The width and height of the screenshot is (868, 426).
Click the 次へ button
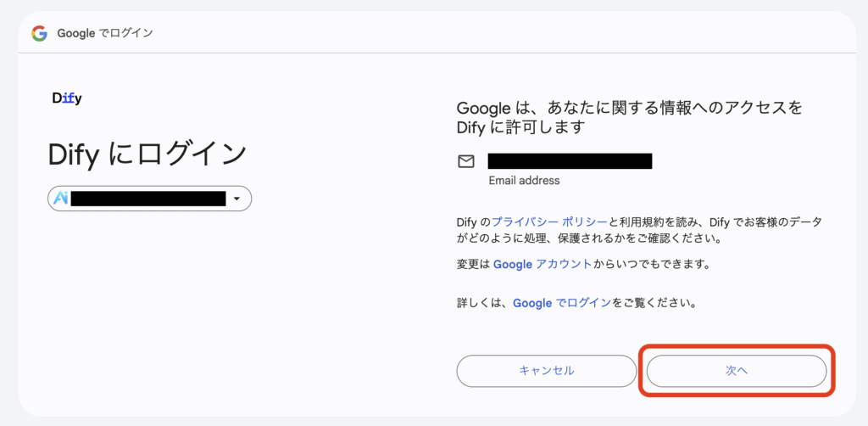point(737,371)
